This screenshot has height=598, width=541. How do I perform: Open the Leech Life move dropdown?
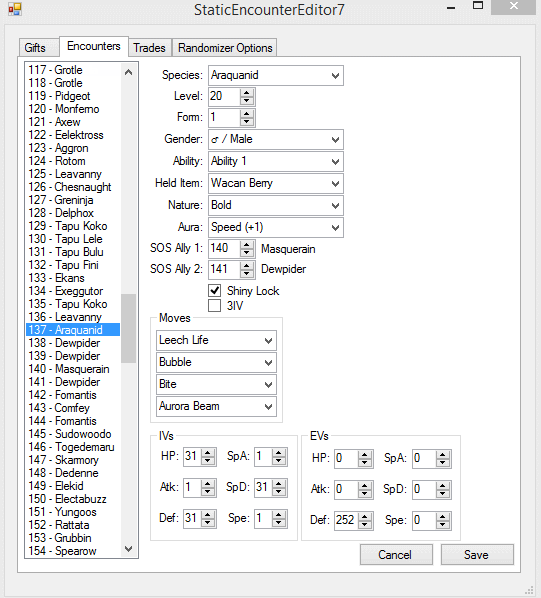[268, 341]
